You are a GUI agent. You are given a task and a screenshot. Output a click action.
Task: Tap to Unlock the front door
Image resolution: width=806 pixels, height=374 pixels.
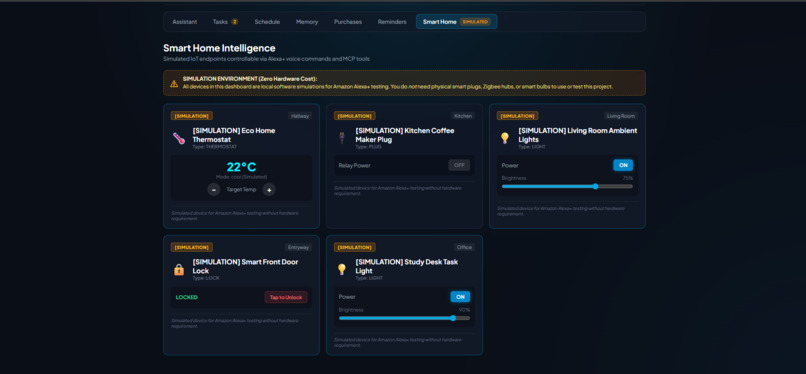[286, 297]
